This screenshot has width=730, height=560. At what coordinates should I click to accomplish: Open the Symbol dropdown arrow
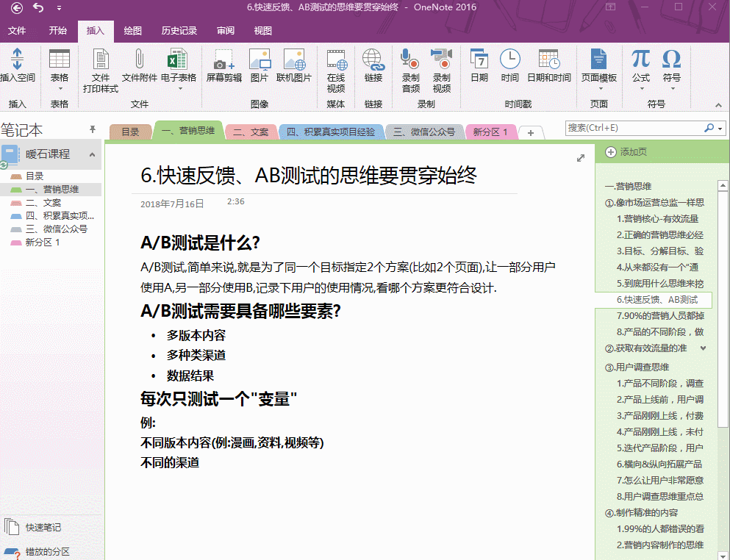(x=671, y=89)
